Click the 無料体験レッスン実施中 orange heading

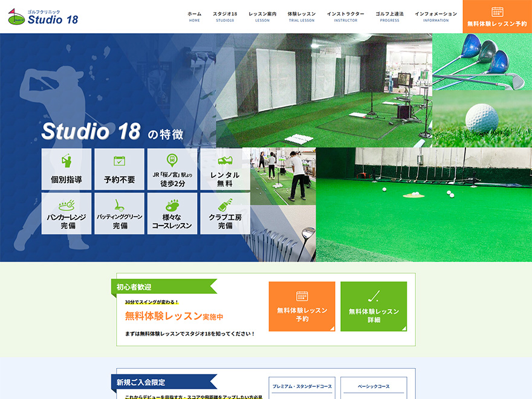pos(174,316)
